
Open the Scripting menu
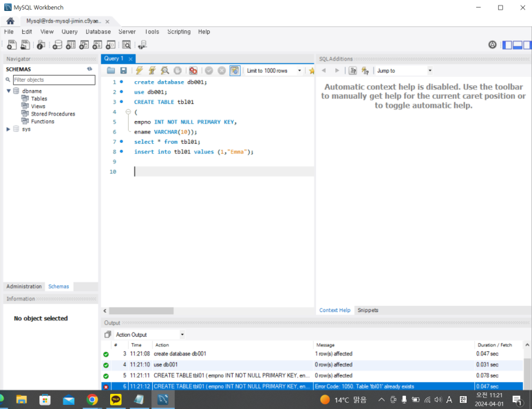pyautogui.click(x=179, y=32)
